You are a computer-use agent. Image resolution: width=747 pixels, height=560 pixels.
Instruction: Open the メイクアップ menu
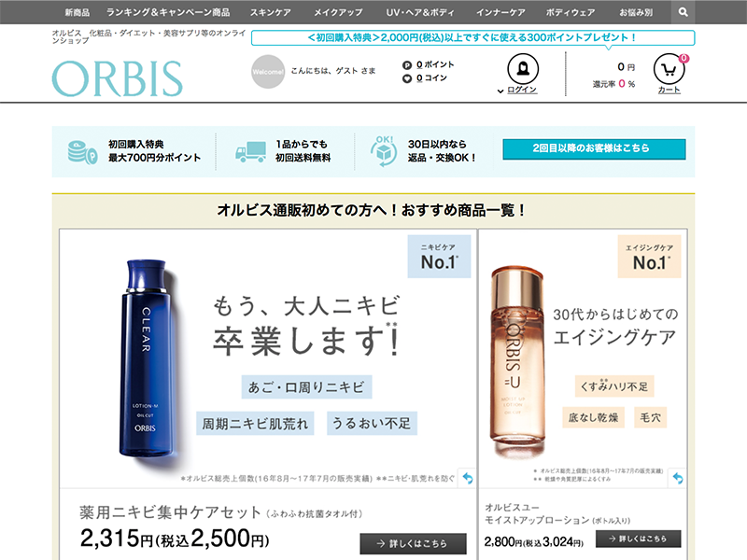click(338, 12)
